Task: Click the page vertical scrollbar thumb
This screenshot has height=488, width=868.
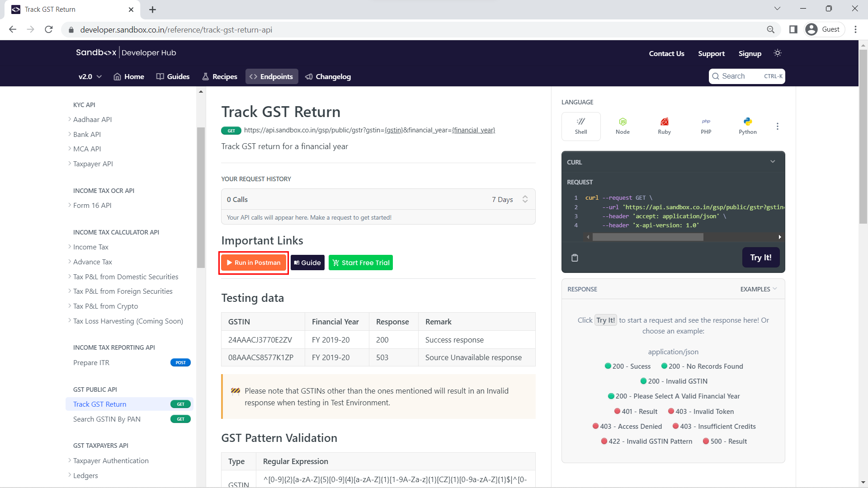Action: (863, 136)
